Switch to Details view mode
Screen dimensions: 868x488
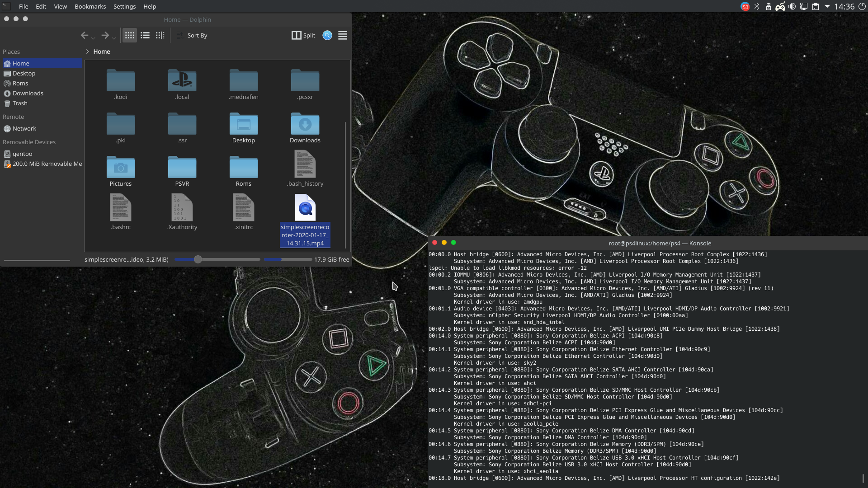coord(160,35)
